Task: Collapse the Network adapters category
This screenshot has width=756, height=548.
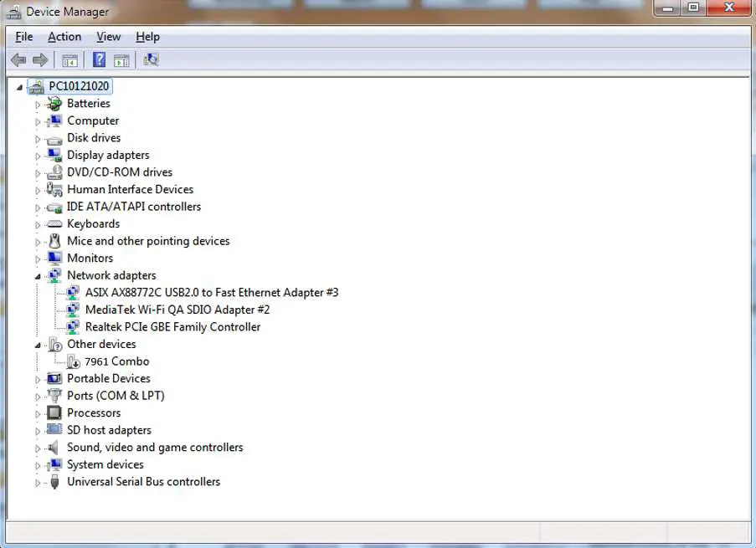Action: [x=36, y=274]
